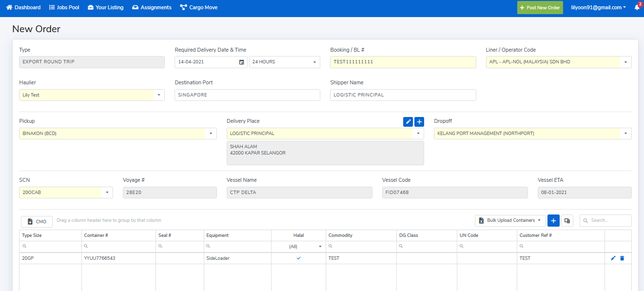644x291 pixels.
Task: Toggle the Halal checkmark for 20GP row
Action: 298,258
